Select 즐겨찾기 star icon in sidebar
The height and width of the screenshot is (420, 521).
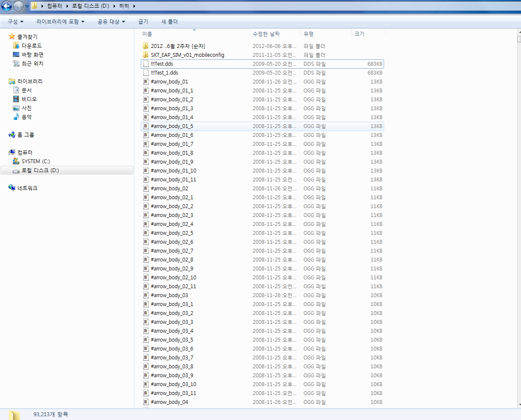[x=12, y=37]
